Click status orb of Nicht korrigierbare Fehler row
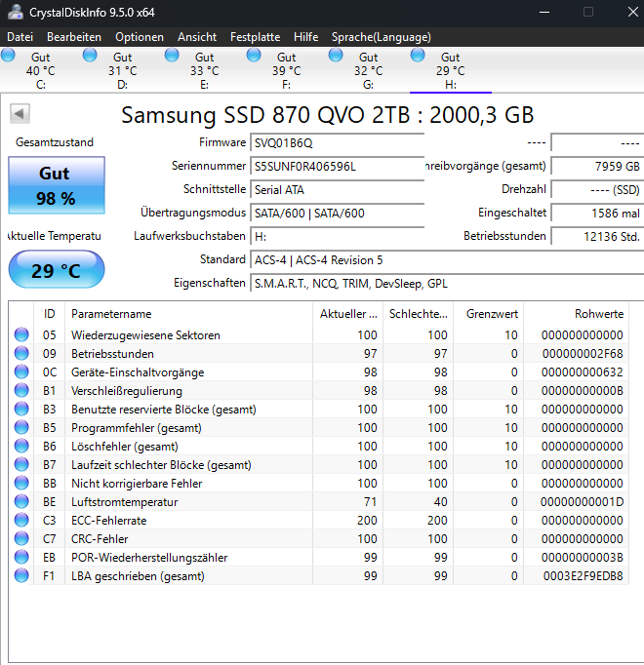The width and height of the screenshot is (644, 665). point(21,483)
